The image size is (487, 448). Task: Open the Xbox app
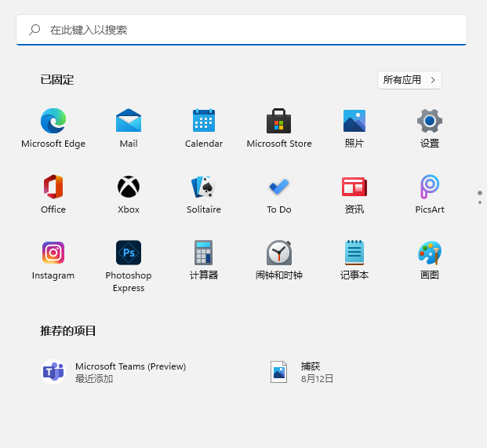tap(129, 187)
